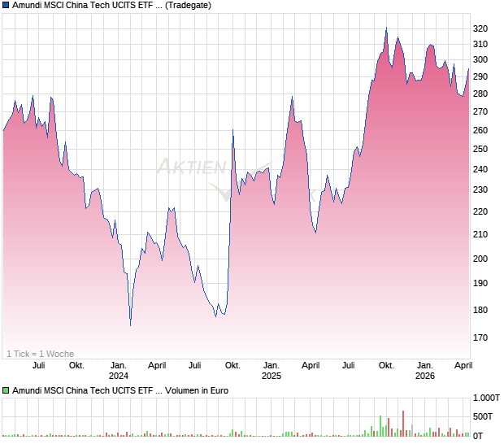Click the 250 price axis label

[480, 150]
